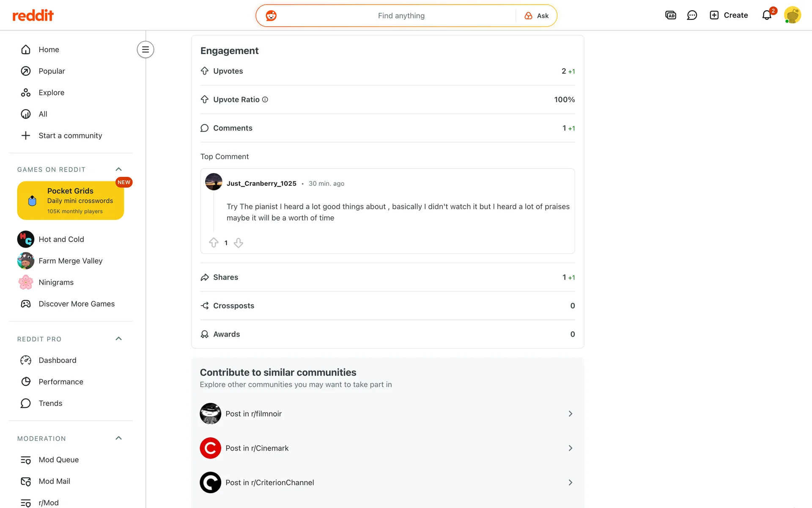Image resolution: width=812 pixels, height=508 pixels.
Task: Click the Reddit logo
Action: tap(33, 16)
